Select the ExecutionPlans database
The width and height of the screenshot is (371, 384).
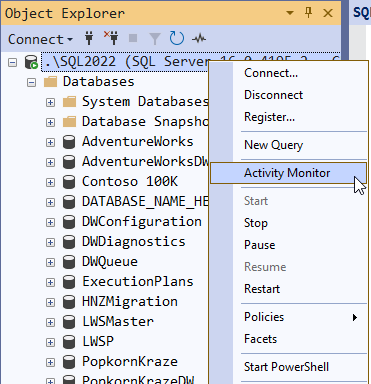point(138,282)
